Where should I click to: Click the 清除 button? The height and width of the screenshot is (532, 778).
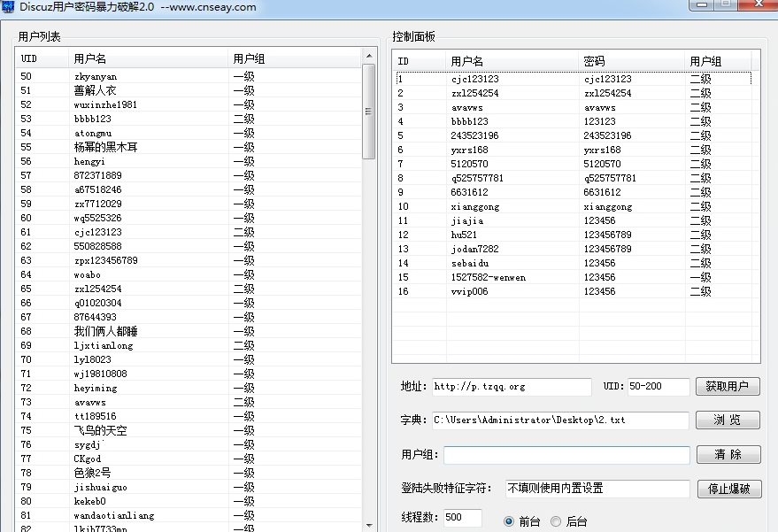[x=728, y=455]
